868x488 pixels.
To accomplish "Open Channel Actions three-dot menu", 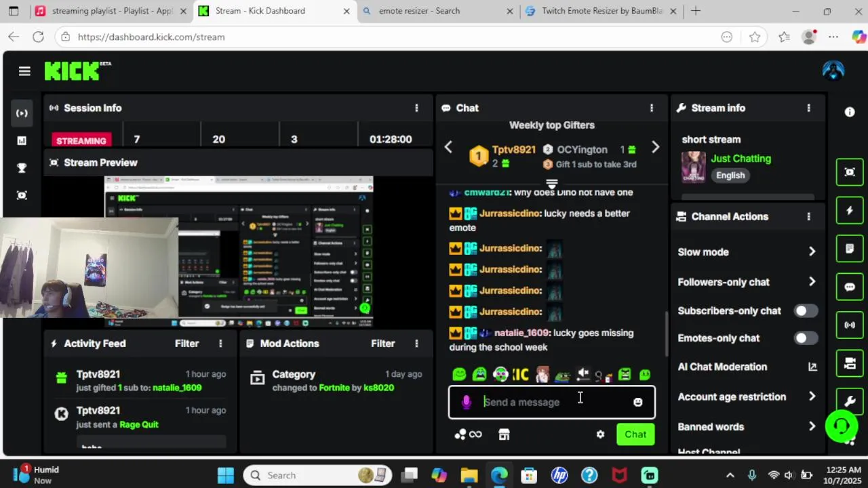I will click(808, 216).
